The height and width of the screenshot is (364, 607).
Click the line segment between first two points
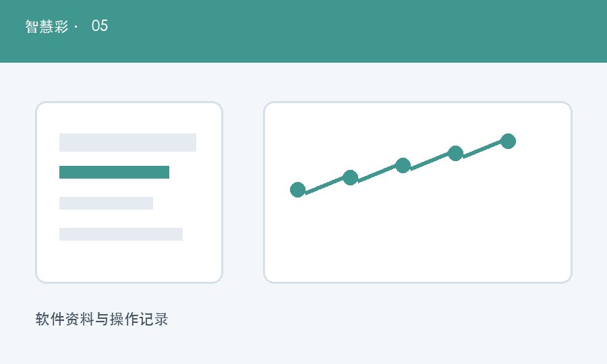point(324,185)
